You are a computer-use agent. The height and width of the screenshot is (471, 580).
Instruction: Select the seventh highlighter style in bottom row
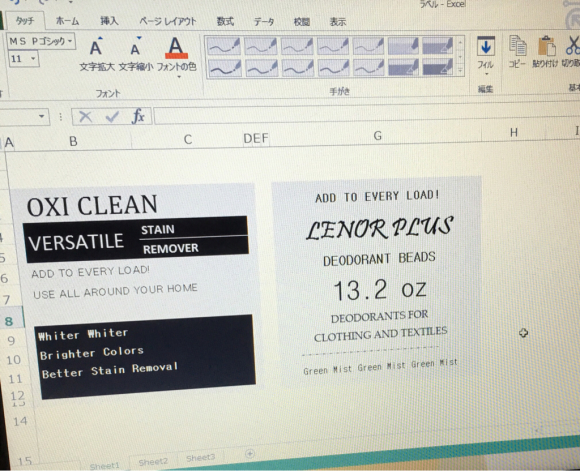click(x=438, y=67)
